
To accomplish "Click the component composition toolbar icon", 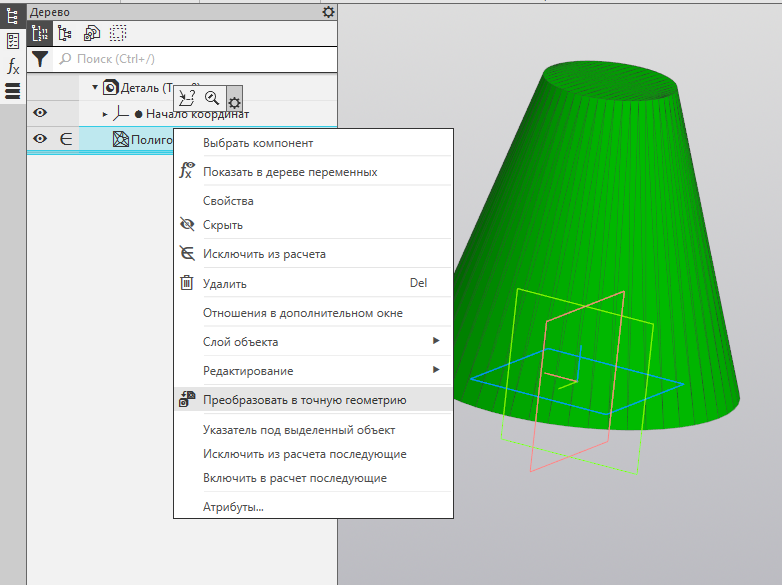I will (92, 33).
